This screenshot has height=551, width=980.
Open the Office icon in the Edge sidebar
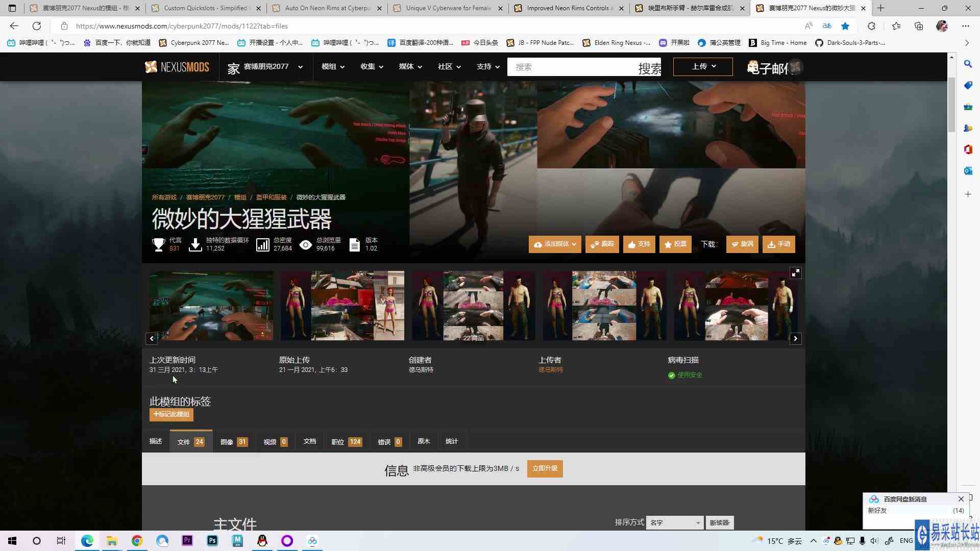968,149
